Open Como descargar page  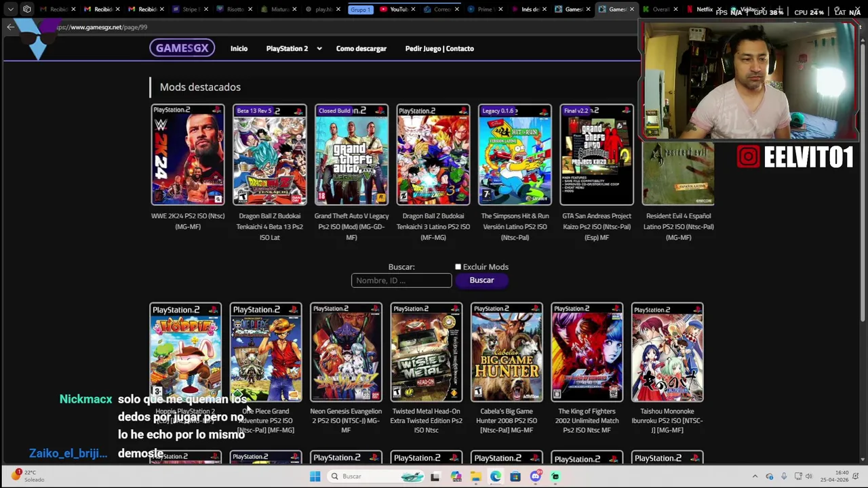pyautogui.click(x=361, y=49)
